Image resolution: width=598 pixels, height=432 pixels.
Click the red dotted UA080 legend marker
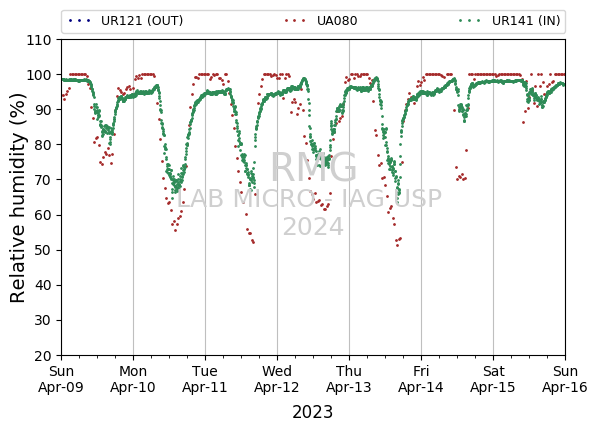tap(295, 21)
